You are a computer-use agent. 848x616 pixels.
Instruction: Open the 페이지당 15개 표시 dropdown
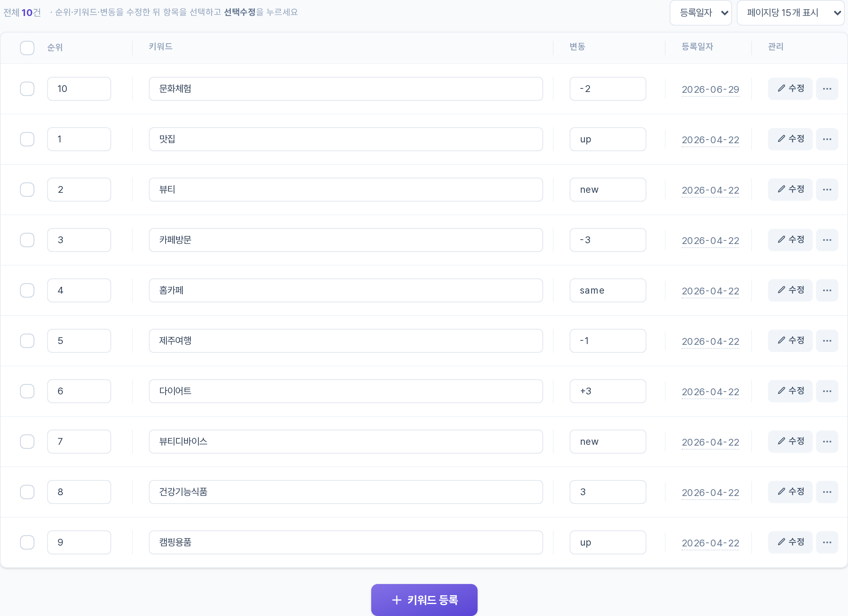click(790, 13)
